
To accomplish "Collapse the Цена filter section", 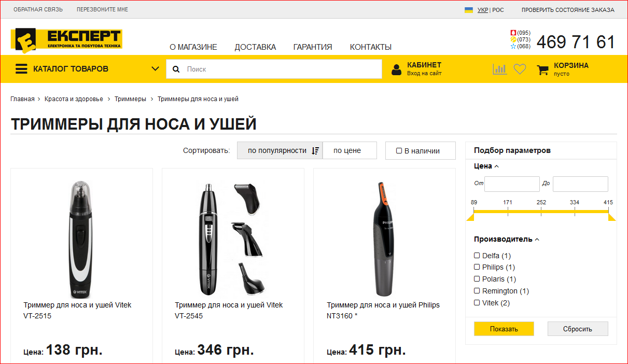I will pos(497,166).
